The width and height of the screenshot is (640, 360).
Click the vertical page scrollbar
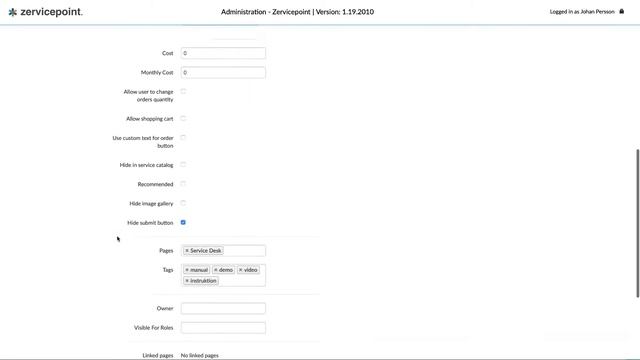coord(638,223)
